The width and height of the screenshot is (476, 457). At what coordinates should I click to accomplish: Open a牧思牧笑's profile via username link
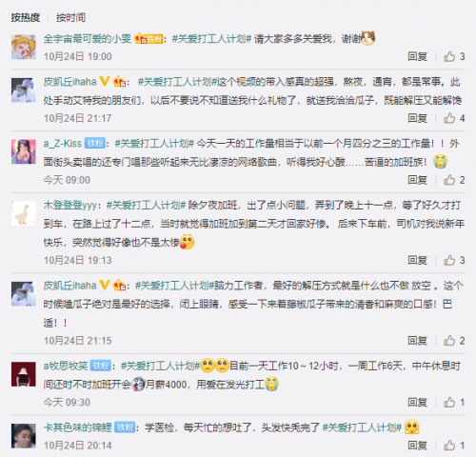(66, 366)
